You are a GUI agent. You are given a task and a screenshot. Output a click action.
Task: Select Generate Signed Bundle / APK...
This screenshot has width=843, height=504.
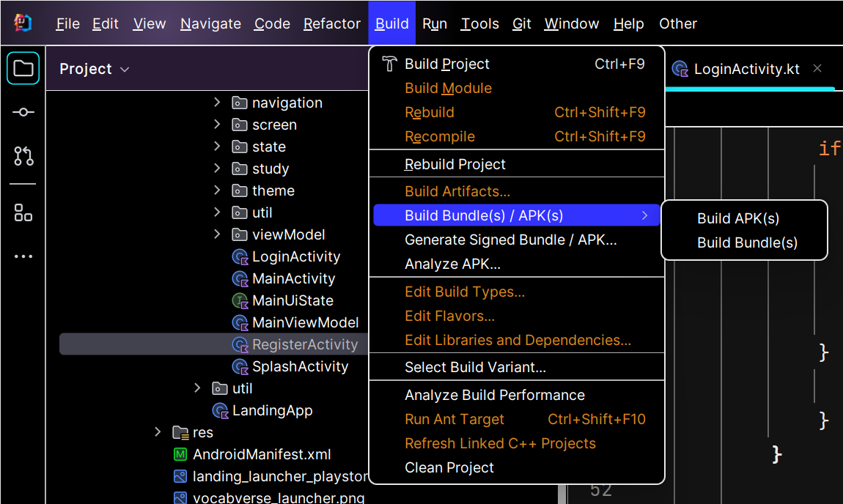point(517,240)
